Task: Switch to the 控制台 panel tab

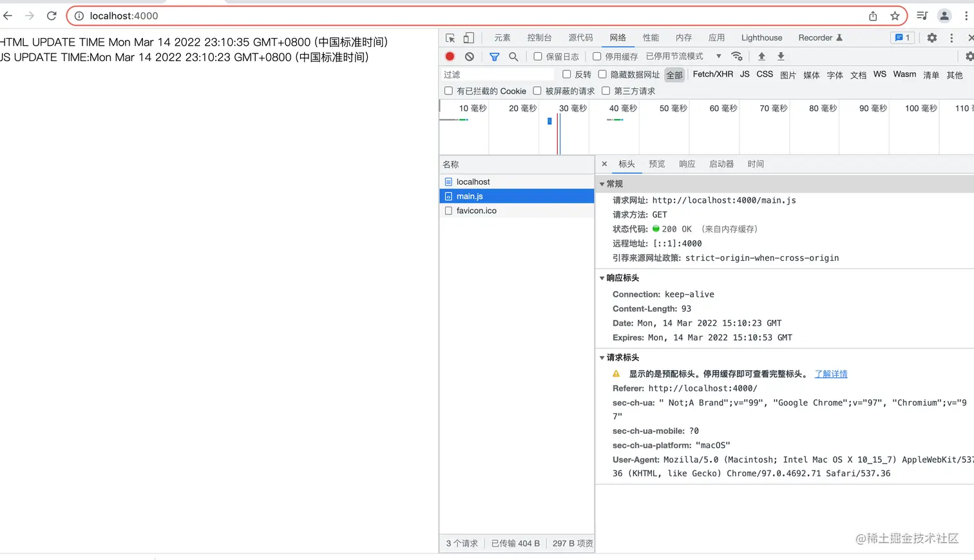Action: click(539, 37)
